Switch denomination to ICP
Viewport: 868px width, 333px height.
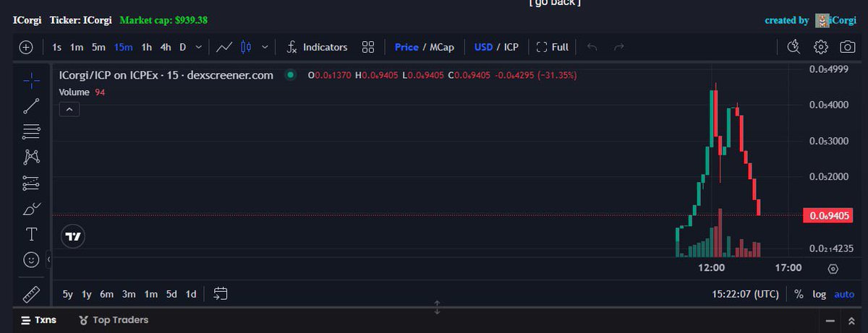pyautogui.click(x=511, y=47)
